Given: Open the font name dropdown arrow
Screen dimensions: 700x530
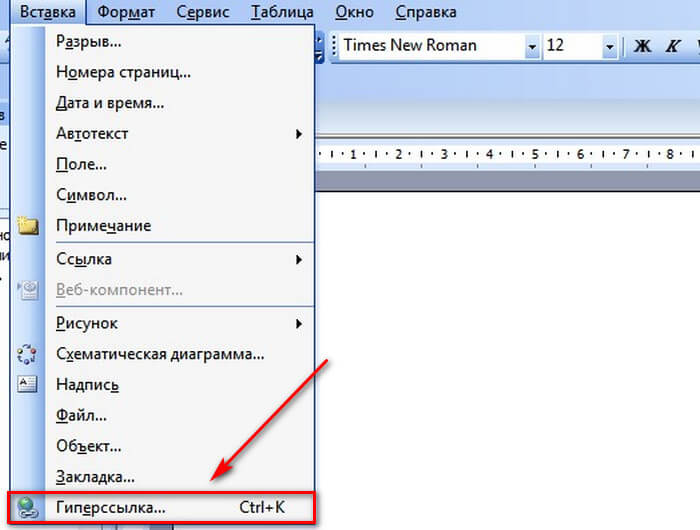Looking at the screenshot, I should (x=532, y=46).
